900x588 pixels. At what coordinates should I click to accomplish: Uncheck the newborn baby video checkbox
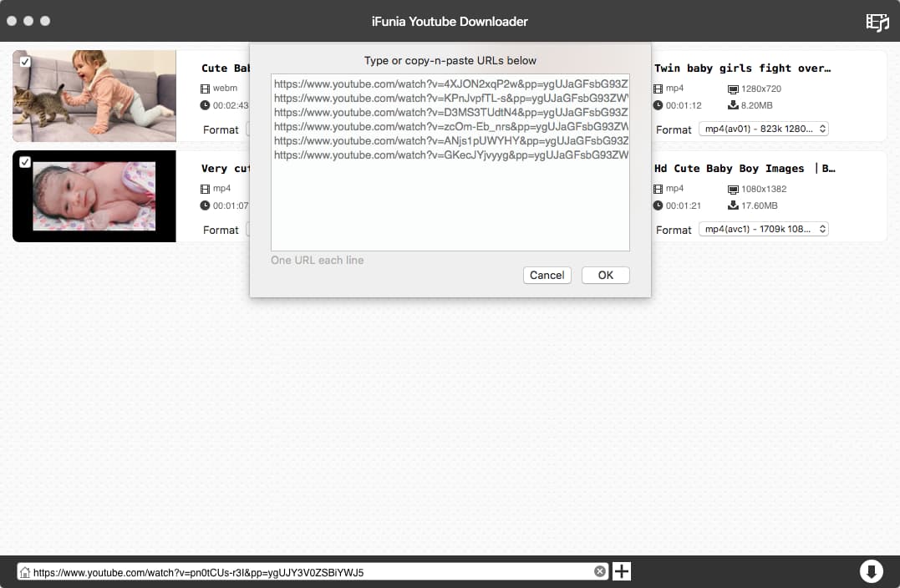click(25, 162)
